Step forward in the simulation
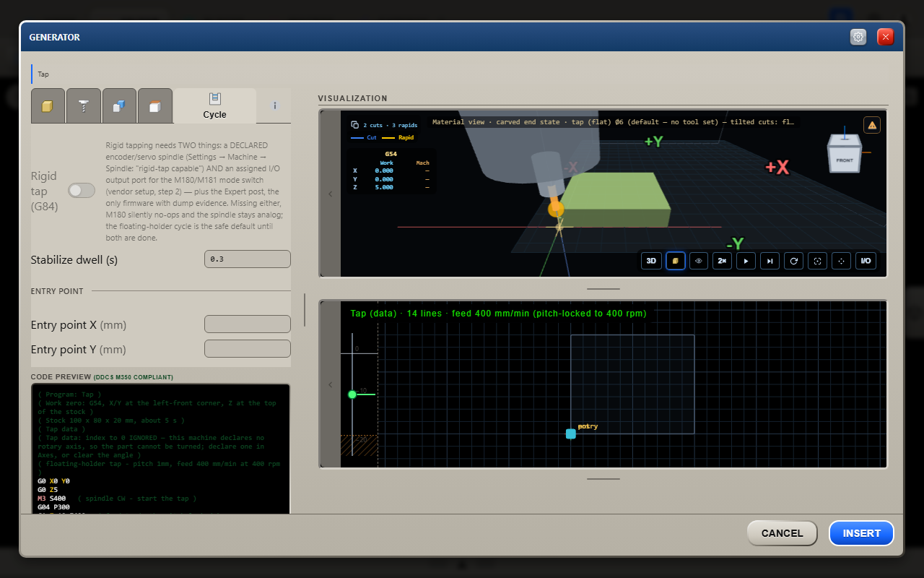Viewport: 924px width, 578px height. coord(770,261)
